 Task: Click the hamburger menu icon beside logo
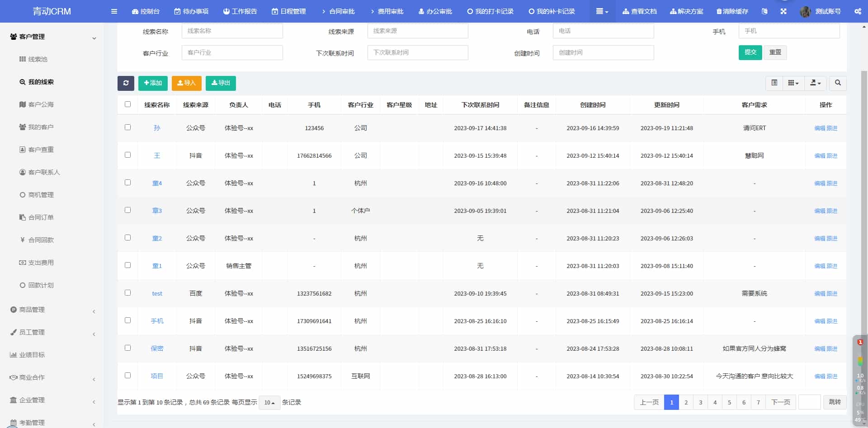click(114, 11)
